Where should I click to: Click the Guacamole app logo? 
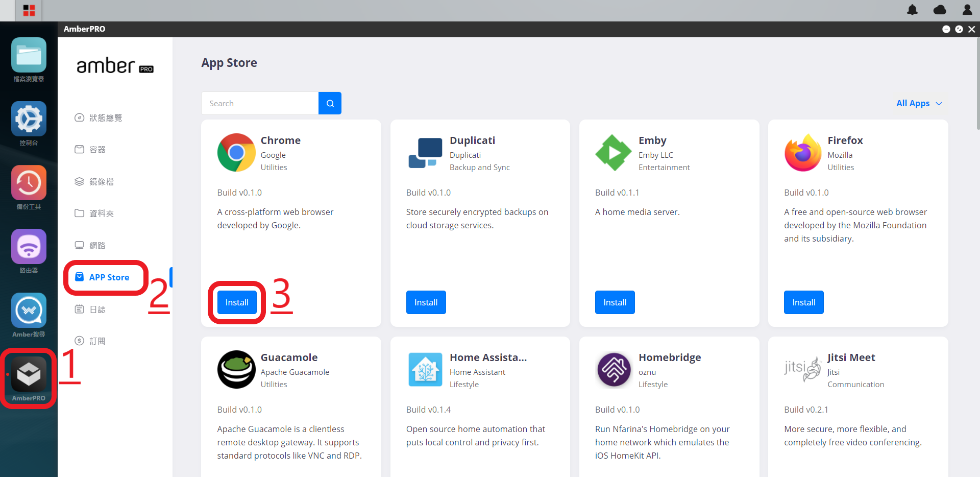click(236, 370)
